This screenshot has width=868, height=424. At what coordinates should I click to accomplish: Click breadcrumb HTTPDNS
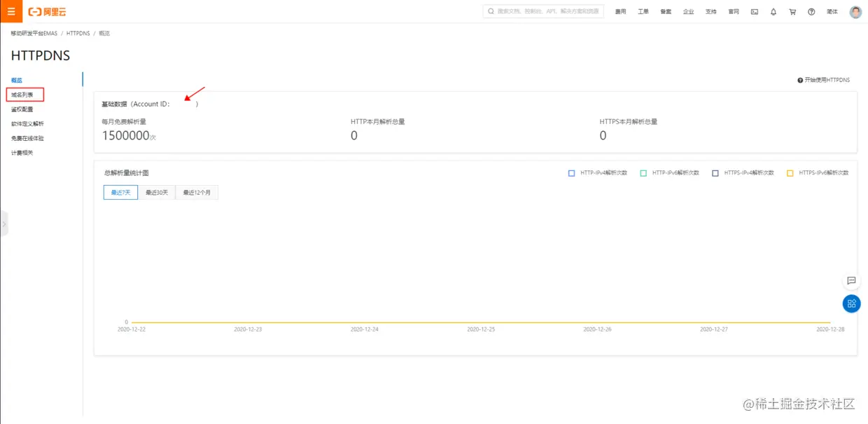pyautogui.click(x=78, y=34)
